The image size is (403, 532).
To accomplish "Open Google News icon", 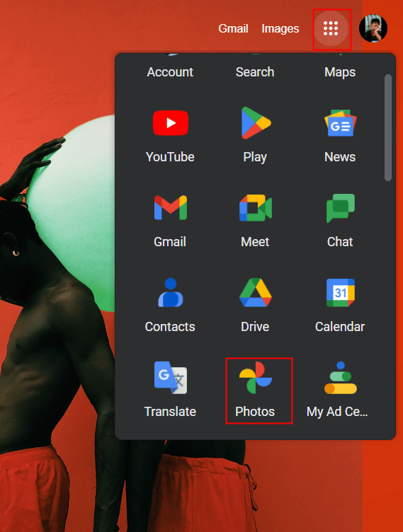I will coord(340,123).
